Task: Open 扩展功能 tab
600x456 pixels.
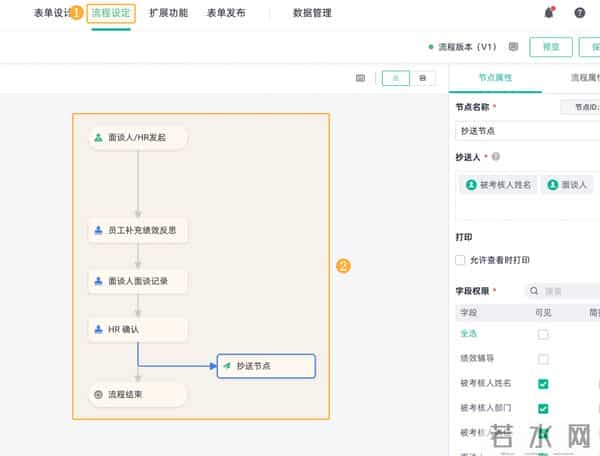Action: tap(168, 13)
